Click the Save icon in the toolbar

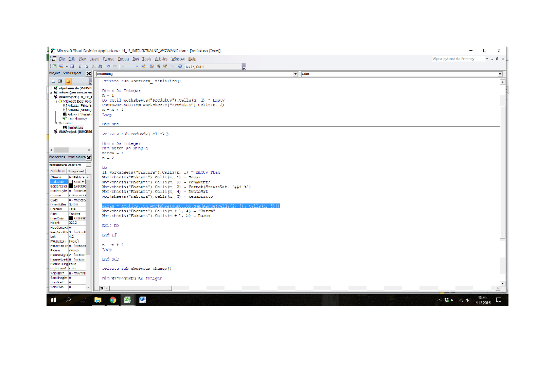click(72, 67)
